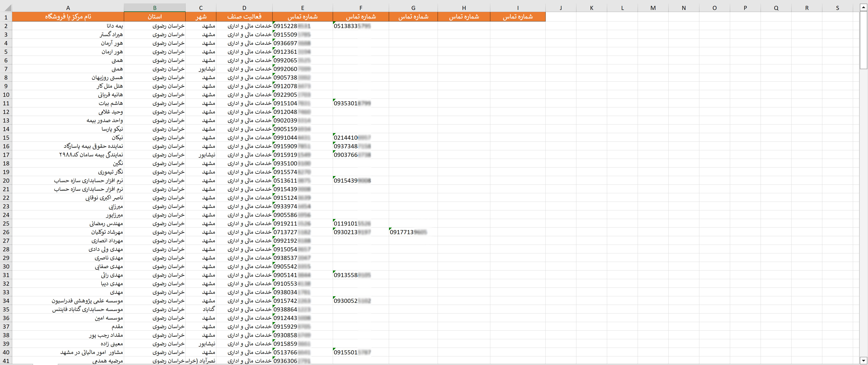Viewport: 868px width, 365px height.
Task: Select row 26 header
Action: [6, 232]
